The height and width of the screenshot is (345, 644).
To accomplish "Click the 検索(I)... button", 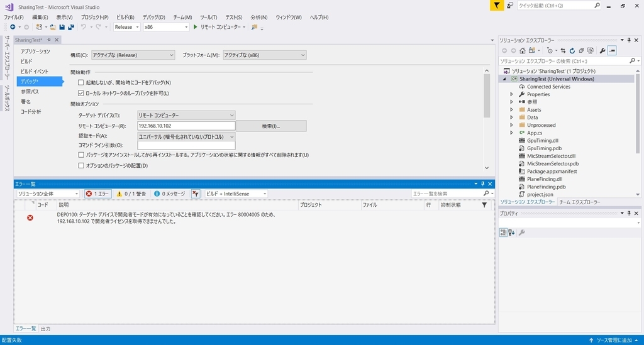I will 271,126.
